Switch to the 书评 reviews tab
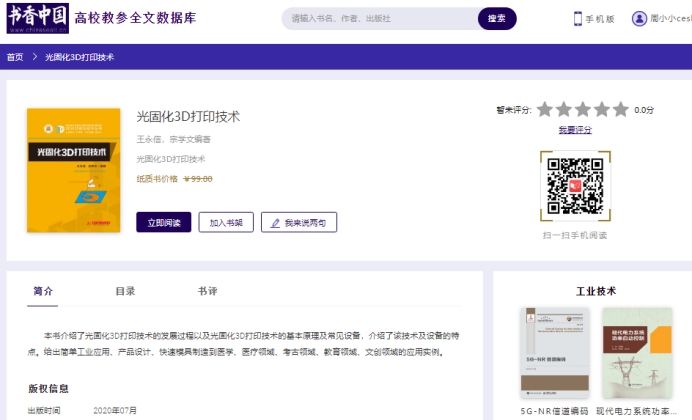Viewport: 692px width, 420px height. coord(207,291)
